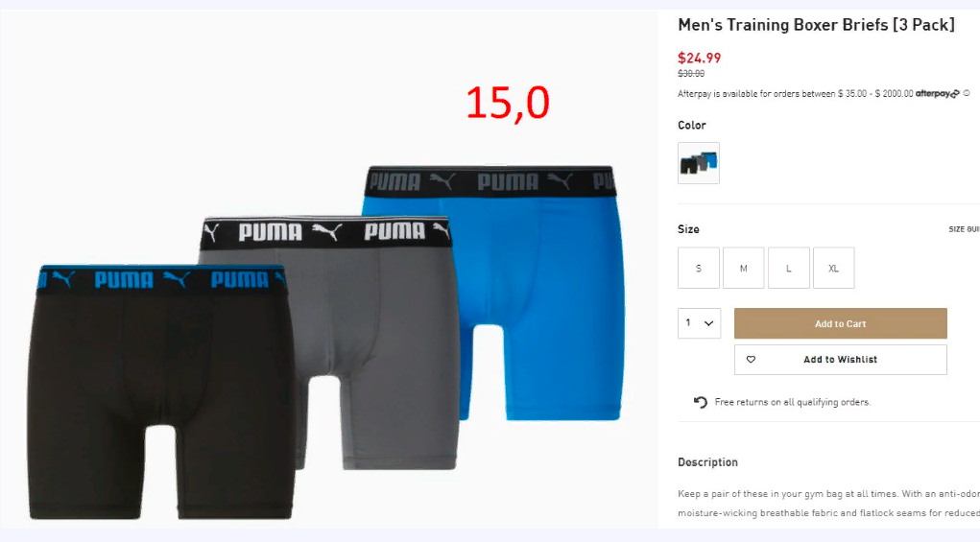The image size is (980, 542).
Task: Open the quantity dropdown
Action: [x=700, y=323]
